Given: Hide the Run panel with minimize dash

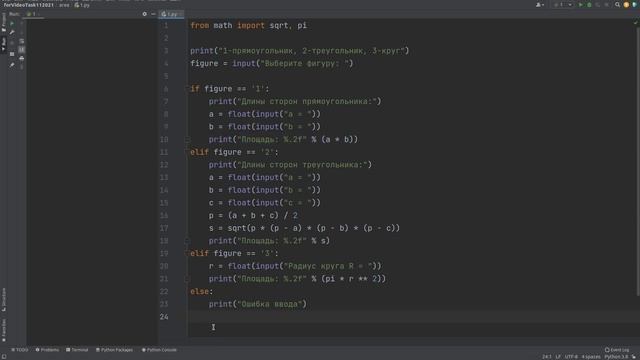Looking at the screenshot, I should click(x=153, y=14).
